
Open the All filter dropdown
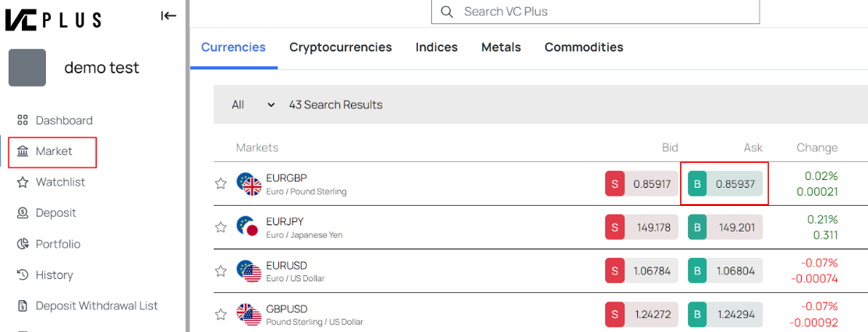point(253,104)
